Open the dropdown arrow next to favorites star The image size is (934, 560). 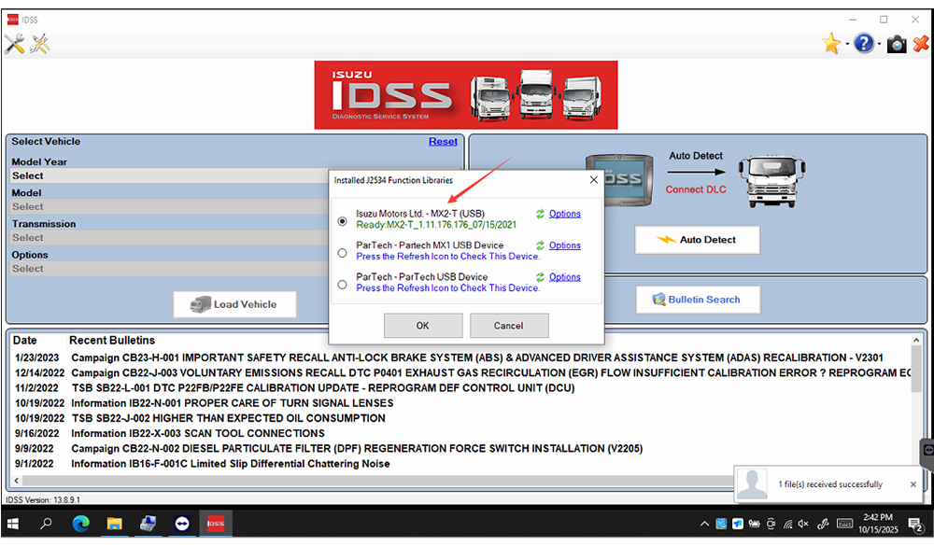point(846,45)
